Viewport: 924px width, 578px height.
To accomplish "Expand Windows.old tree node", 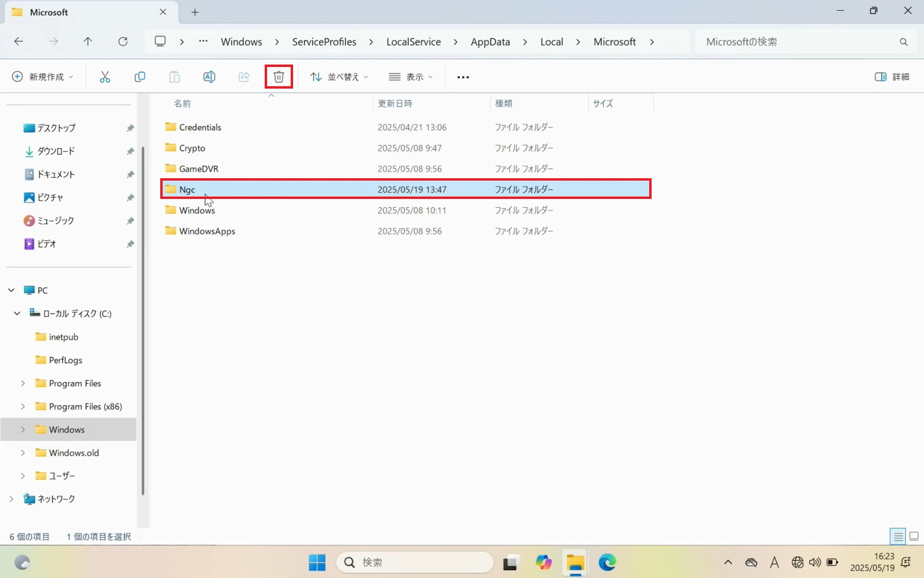I will point(23,452).
